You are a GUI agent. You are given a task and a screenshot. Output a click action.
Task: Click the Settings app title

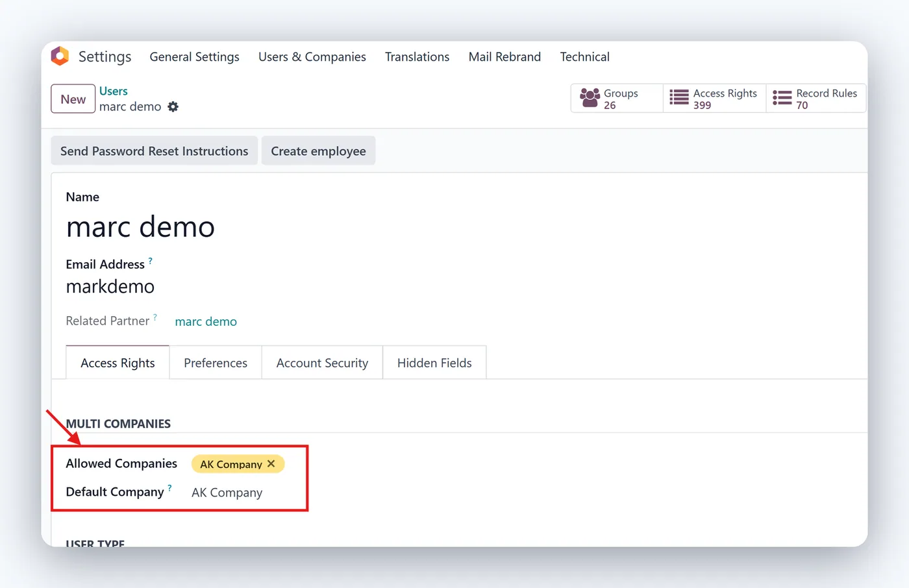(105, 56)
